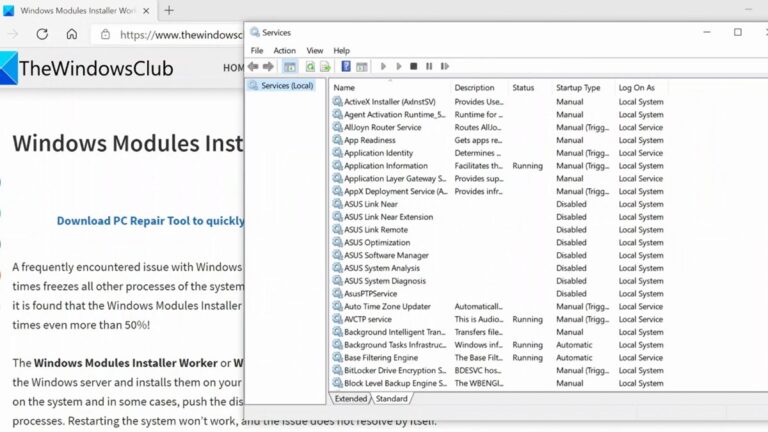
Task: Click the TheWindowsClub logo
Action: point(87,68)
